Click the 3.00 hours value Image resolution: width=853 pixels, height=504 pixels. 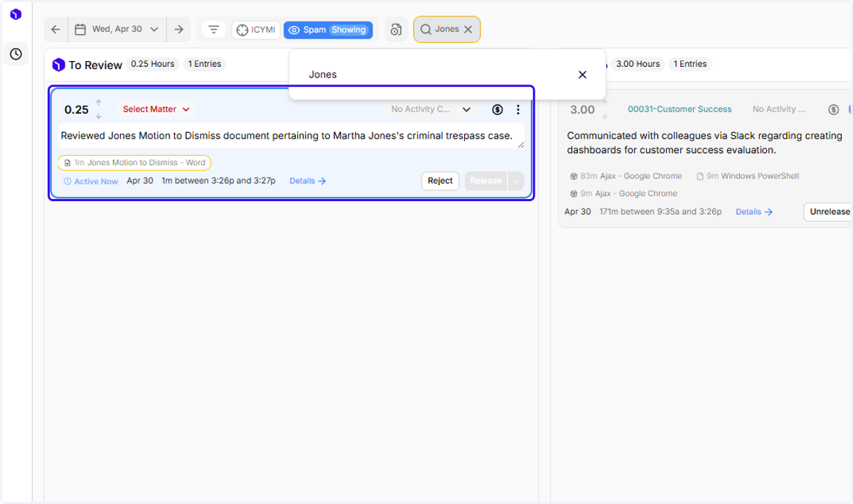pos(583,109)
